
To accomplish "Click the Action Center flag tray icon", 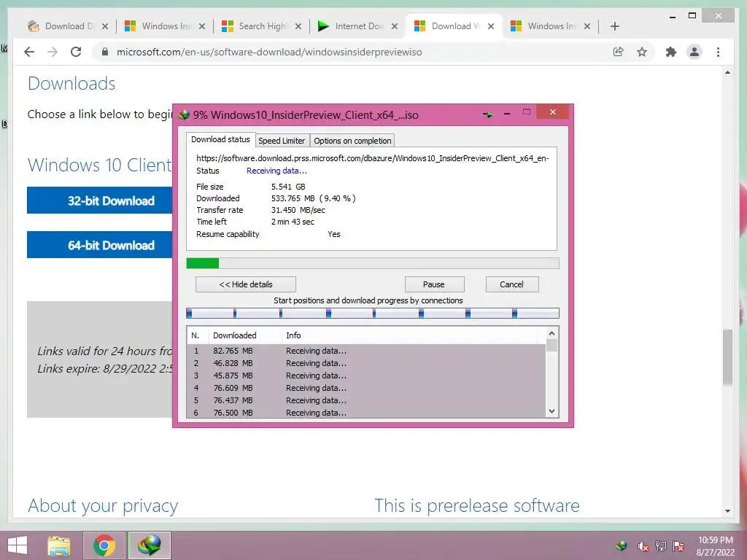I will [678, 545].
